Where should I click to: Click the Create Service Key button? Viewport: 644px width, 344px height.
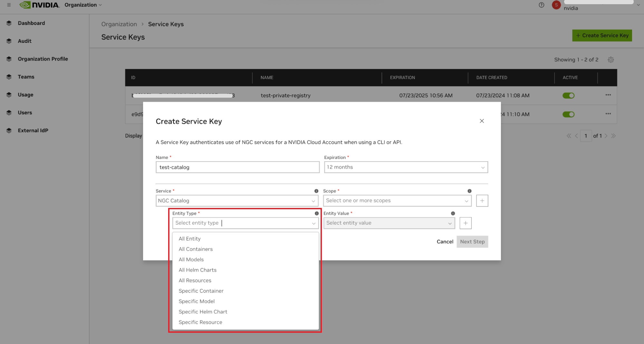tap(602, 35)
